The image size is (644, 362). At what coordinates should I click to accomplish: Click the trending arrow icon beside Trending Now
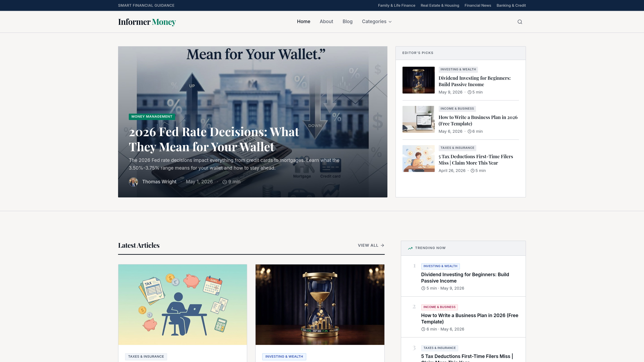pyautogui.click(x=410, y=248)
